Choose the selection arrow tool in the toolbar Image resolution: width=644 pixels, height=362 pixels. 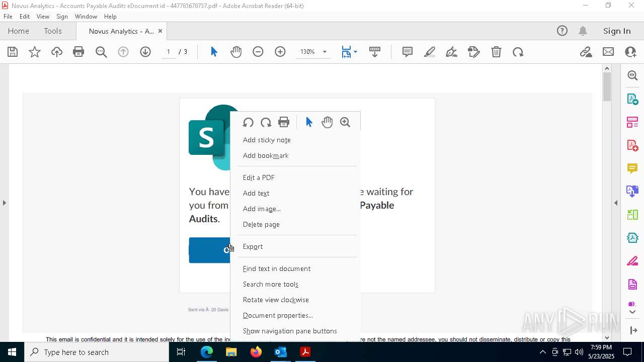click(x=214, y=52)
